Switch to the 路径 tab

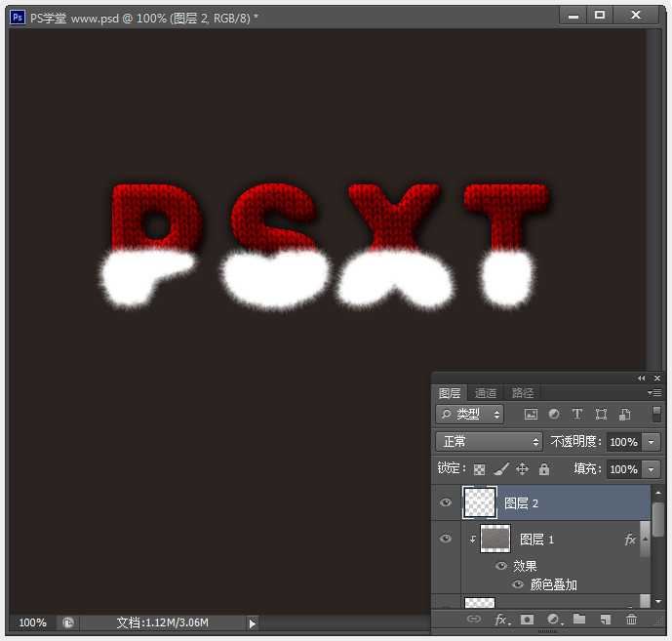(x=523, y=393)
